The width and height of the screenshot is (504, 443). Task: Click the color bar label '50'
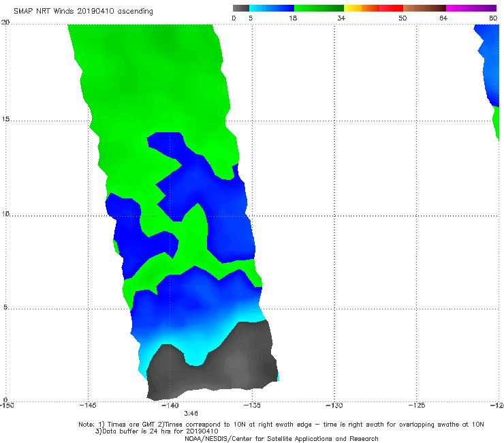click(x=403, y=18)
